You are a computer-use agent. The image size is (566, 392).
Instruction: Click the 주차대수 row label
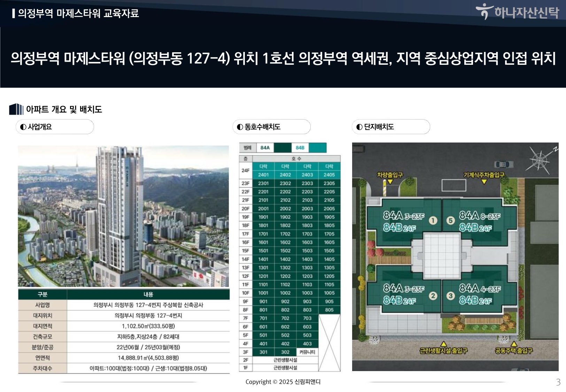pos(42,368)
